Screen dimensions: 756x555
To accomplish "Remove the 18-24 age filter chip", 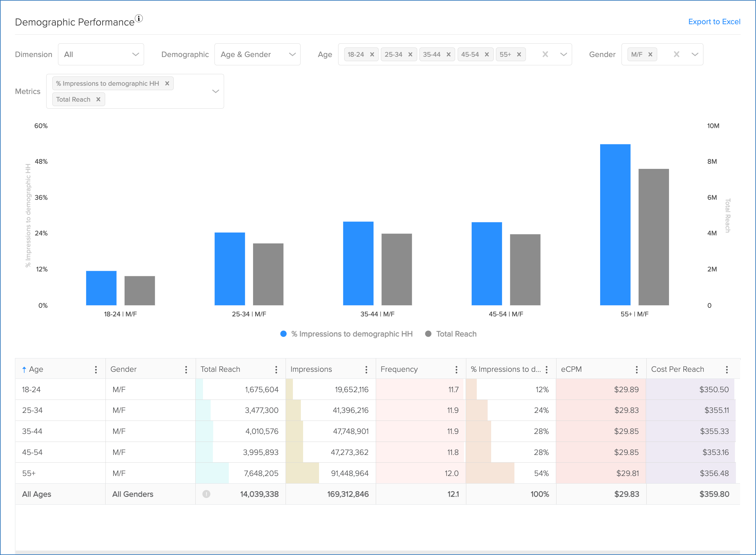I will click(x=372, y=54).
